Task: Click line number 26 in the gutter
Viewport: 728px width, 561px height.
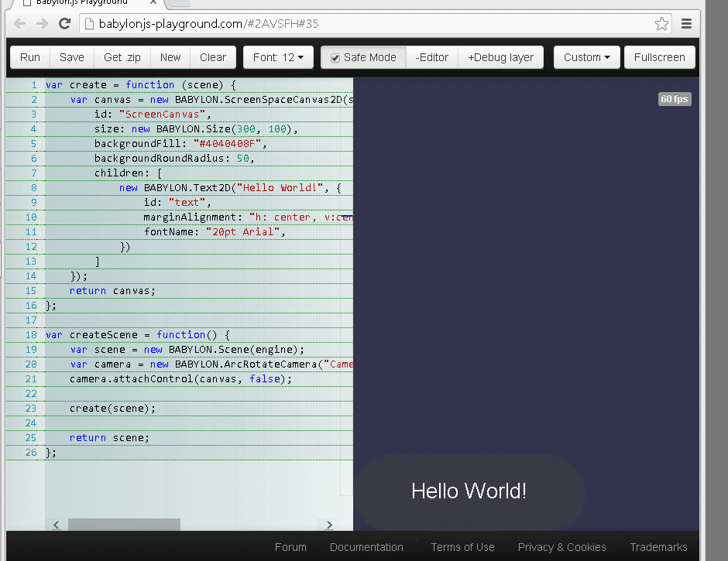Action: (31, 453)
